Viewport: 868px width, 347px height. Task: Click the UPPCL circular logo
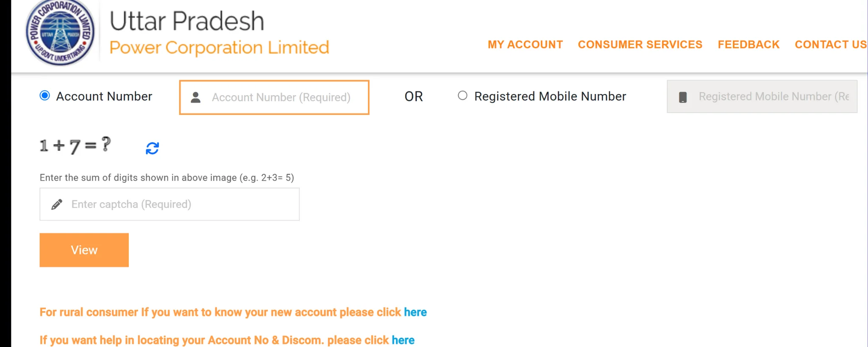coord(60,33)
